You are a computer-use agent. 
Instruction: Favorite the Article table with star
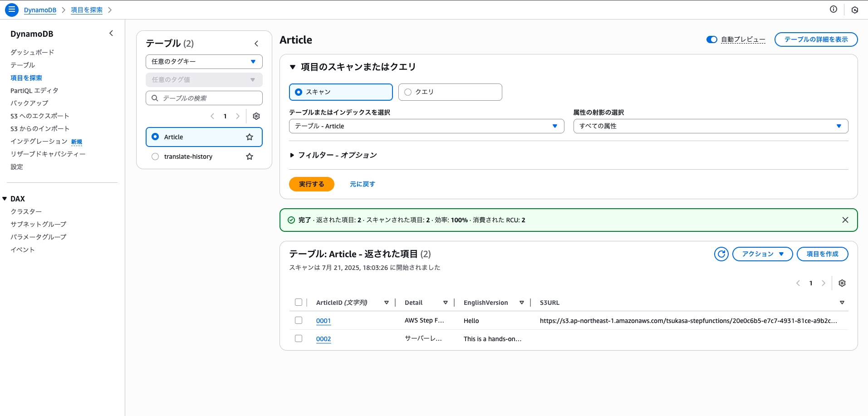pyautogui.click(x=250, y=137)
